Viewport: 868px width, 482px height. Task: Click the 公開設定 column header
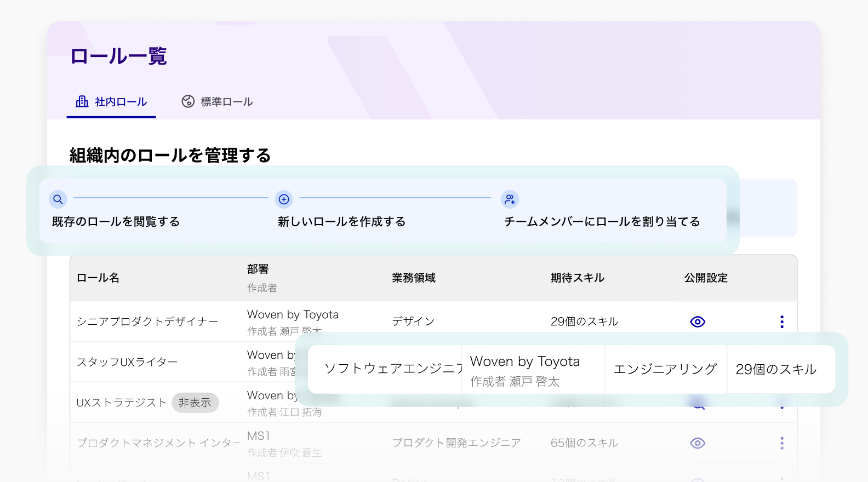click(x=706, y=278)
